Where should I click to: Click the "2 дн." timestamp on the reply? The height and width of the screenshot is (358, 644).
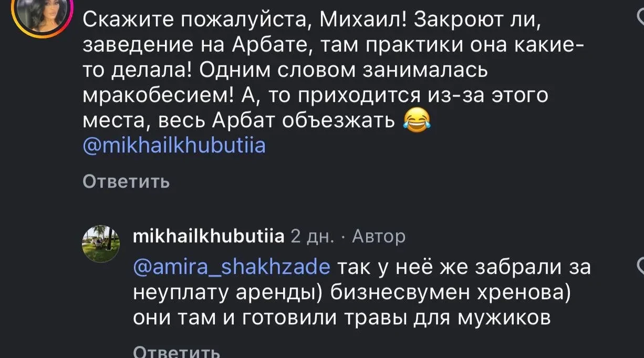(x=313, y=237)
